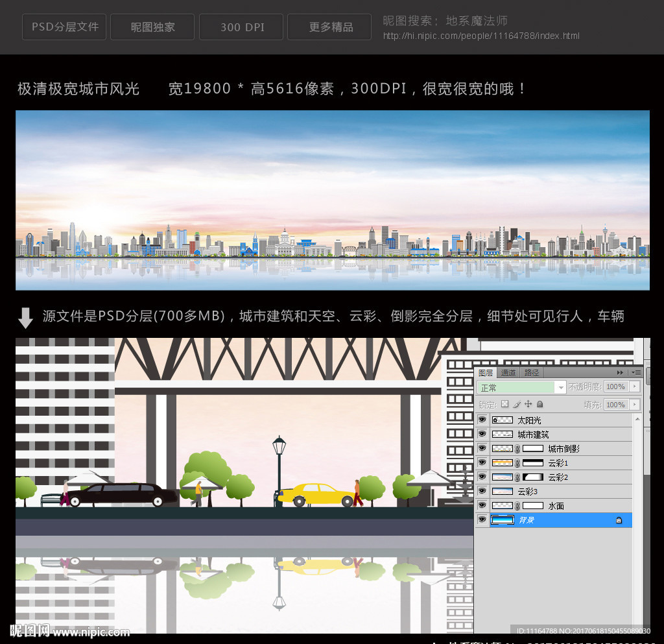Hide the 云彩2 layer
This screenshot has height=644, width=664.
click(482, 477)
